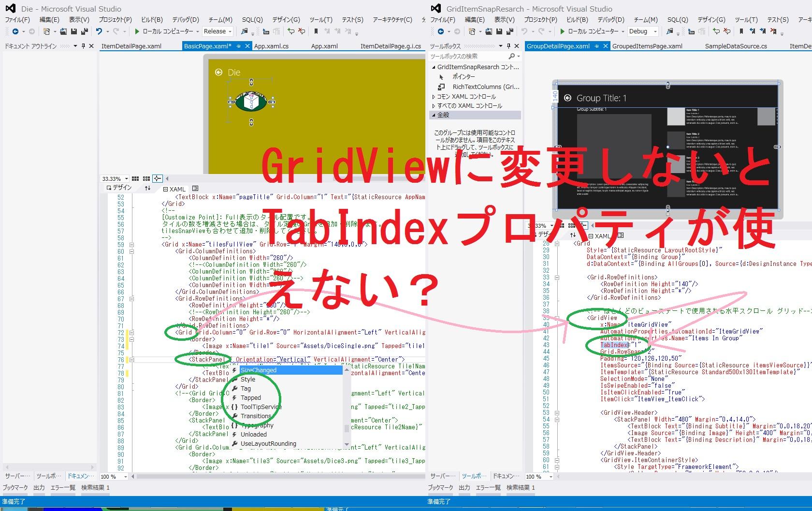812x511 pixels.
Task: Toggle pin on the GroupDetailPage.xaml tab
Action: click(596, 46)
